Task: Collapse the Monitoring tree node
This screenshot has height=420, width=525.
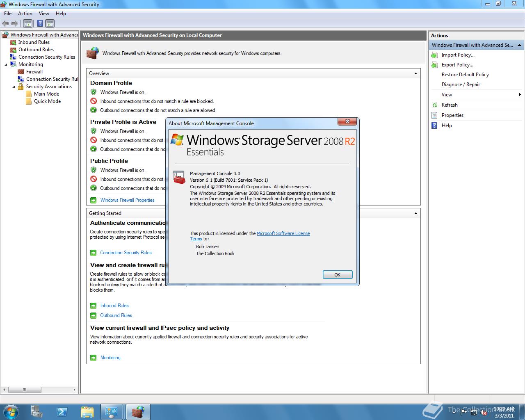Action: coord(6,64)
